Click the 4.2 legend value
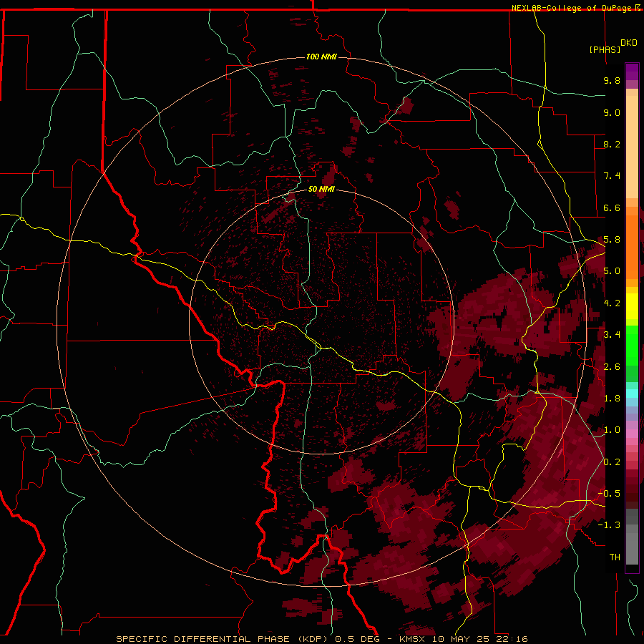Viewport: 644px width, 644px height. (x=612, y=303)
